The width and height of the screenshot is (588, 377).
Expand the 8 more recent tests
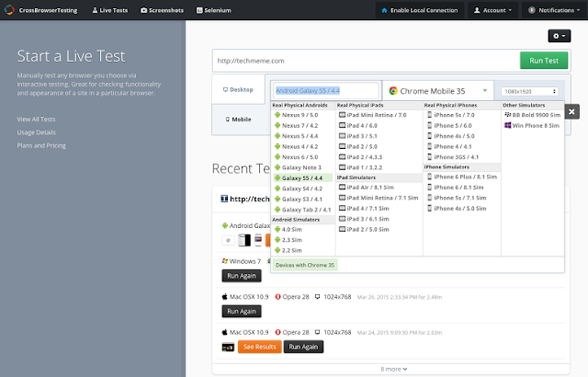click(x=394, y=369)
